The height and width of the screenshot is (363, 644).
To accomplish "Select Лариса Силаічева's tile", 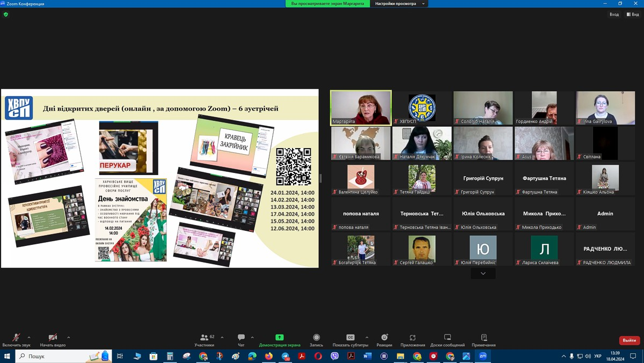I will pyautogui.click(x=544, y=249).
